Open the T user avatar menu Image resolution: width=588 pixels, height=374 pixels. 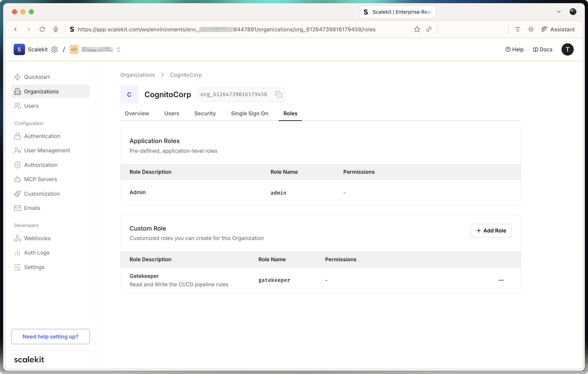coord(567,49)
